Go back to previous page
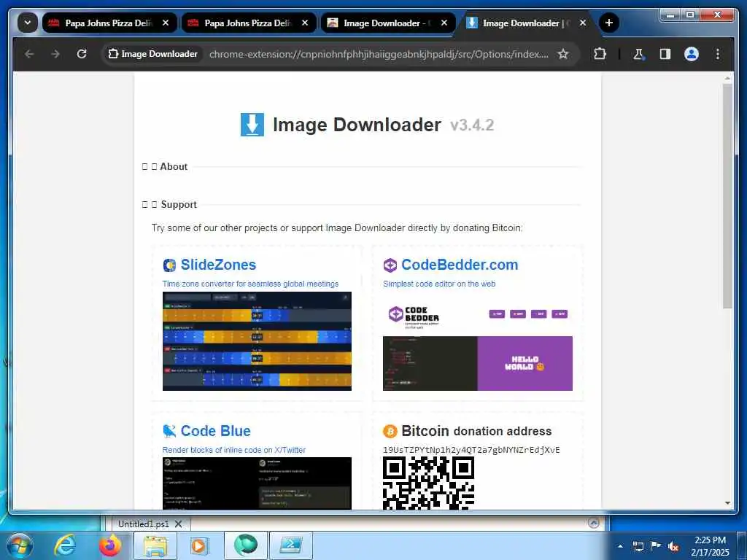This screenshot has width=747, height=560. 29,54
